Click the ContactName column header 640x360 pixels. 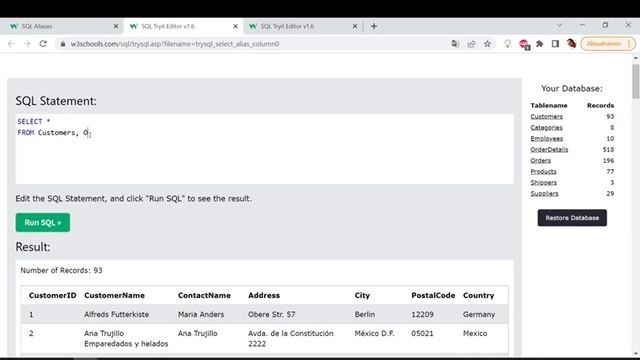(204, 296)
